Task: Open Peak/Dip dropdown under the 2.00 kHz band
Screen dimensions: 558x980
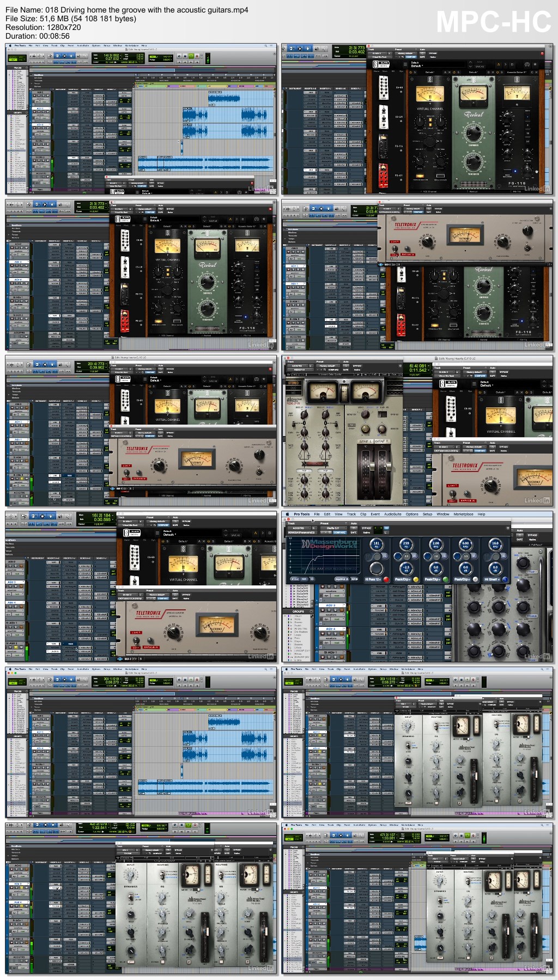Action: (432, 579)
